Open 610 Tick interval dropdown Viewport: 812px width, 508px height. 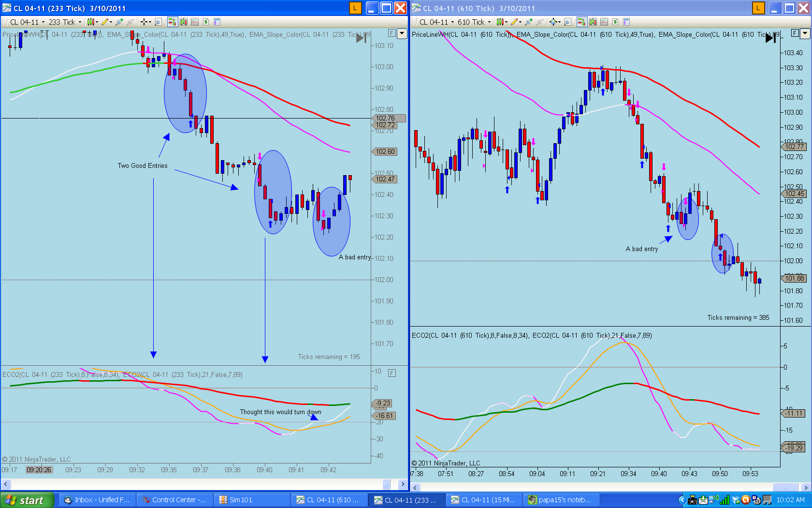point(474,22)
